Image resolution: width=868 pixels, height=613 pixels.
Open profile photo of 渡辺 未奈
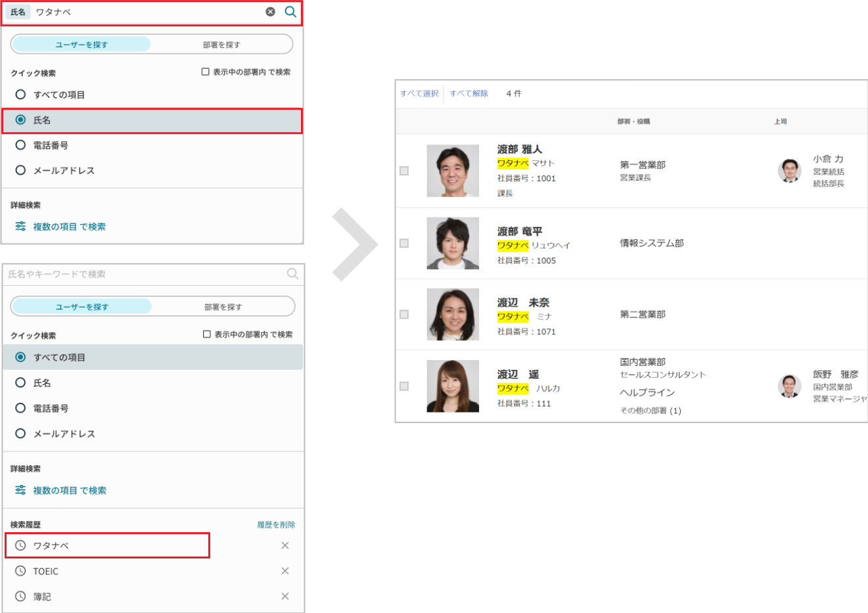pos(453,314)
